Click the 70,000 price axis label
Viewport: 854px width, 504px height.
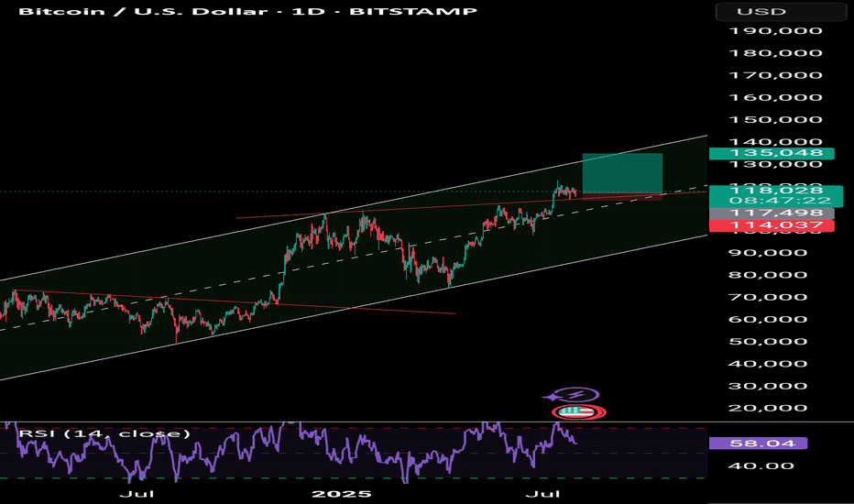tap(768, 298)
